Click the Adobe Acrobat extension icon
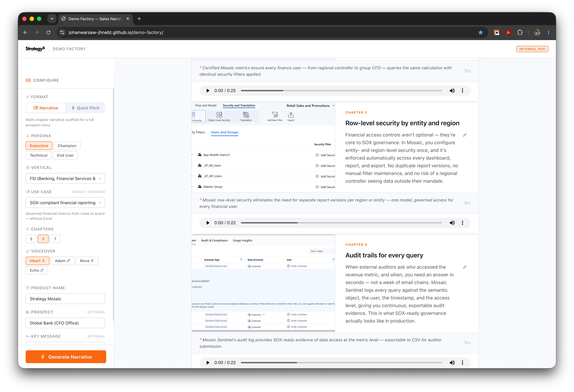Viewport: 574px width, 392px height. tap(508, 32)
